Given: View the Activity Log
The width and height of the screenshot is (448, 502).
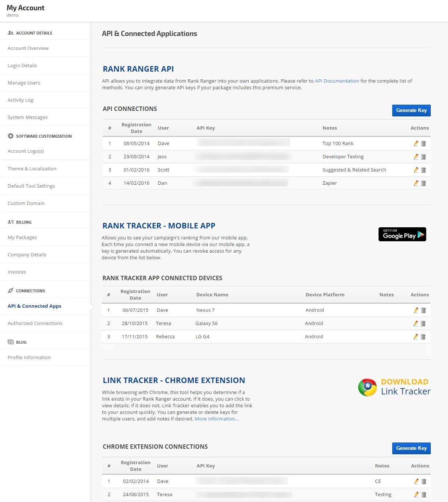Looking at the screenshot, I should click(x=21, y=100).
